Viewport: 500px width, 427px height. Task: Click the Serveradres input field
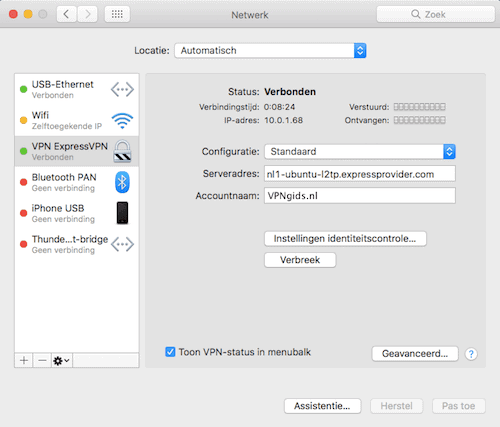point(360,174)
